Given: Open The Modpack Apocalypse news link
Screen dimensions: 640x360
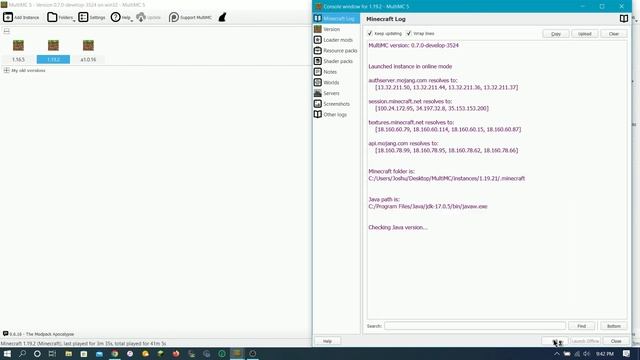Looking at the screenshot, I should (x=42, y=334).
